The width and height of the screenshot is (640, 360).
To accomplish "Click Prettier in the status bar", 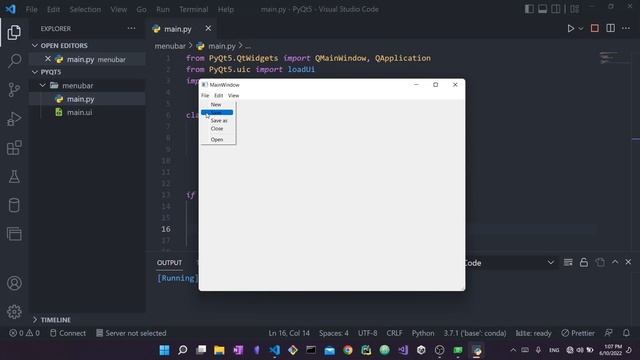I will [x=578, y=333].
